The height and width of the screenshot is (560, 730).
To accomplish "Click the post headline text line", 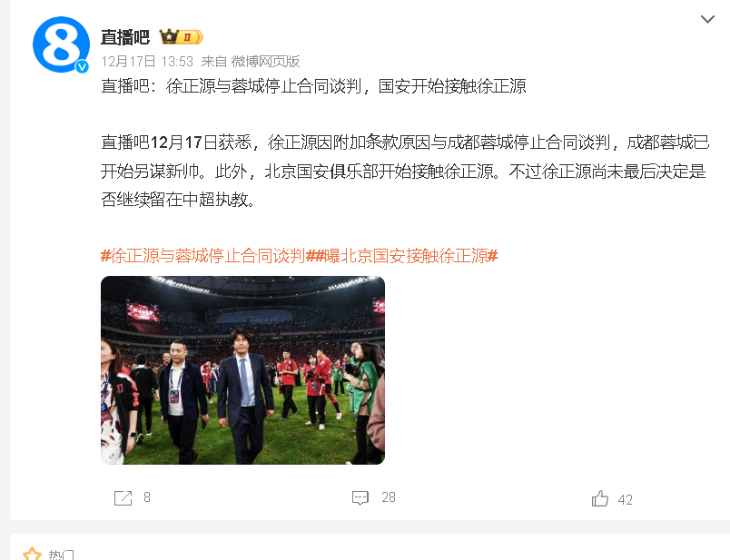I will [313, 86].
